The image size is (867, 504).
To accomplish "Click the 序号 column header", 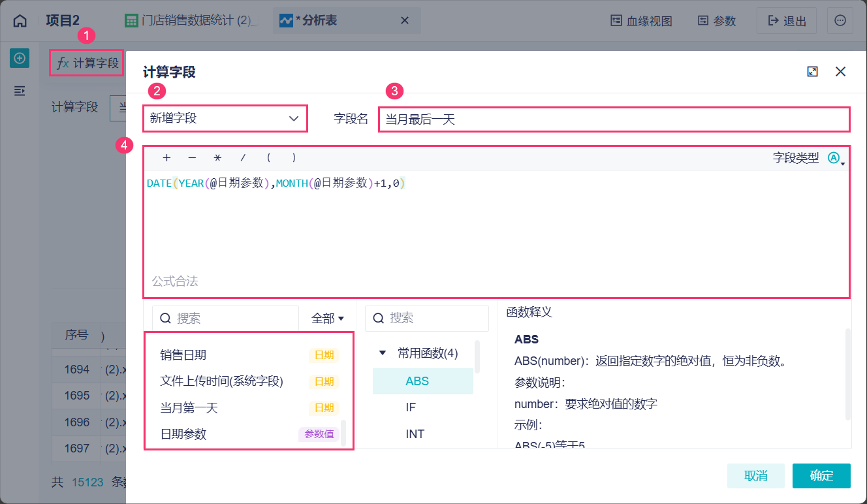I will 76,336.
